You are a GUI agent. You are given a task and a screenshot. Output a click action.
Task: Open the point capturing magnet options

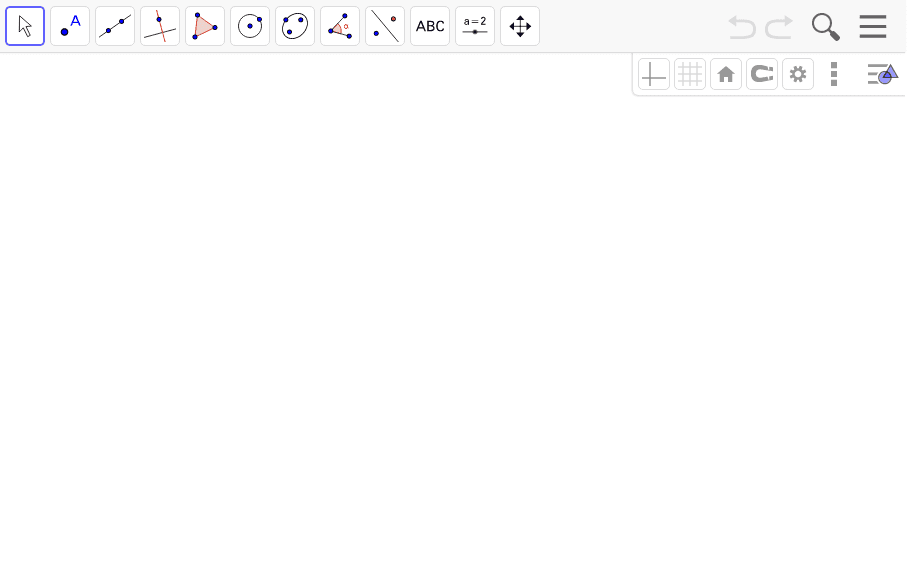[762, 74]
